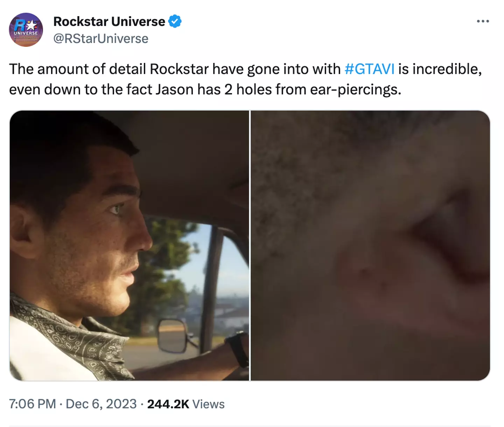The image size is (504, 427).
Task: Click the 244.2K view count number
Action: click(168, 404)
